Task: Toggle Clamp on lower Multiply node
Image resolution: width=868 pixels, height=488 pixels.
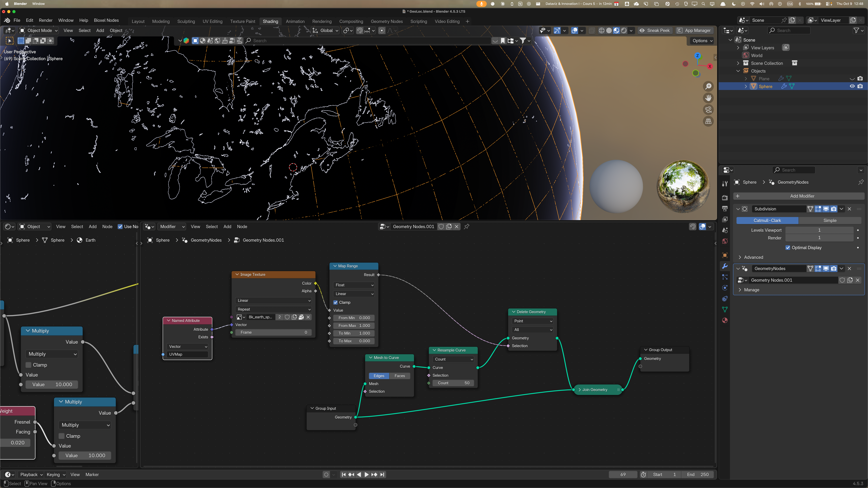Action: pyautogui.click(x=62, y=436)
